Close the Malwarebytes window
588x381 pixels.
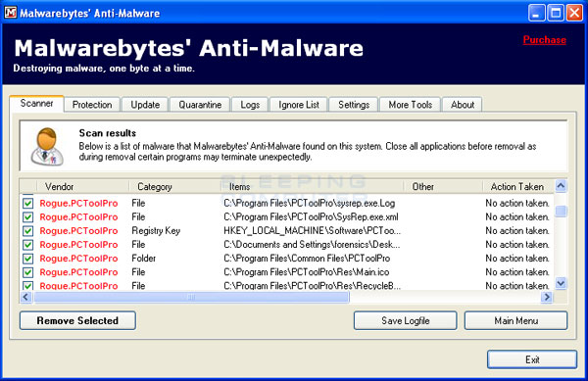(x=574, y=13)
